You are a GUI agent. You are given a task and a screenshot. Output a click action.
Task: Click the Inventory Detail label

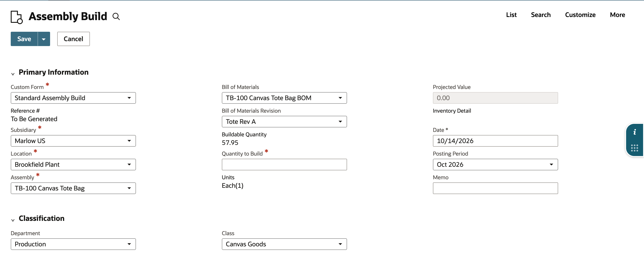click(x=452, y=111)
